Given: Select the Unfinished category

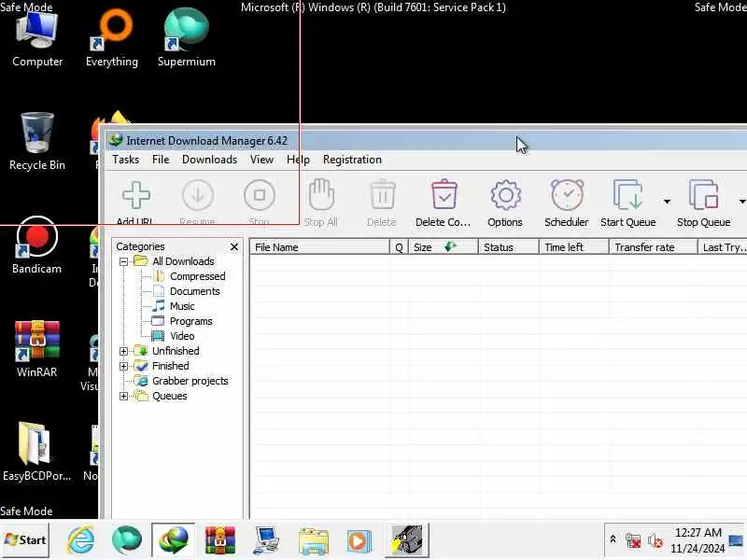Looking at the screenshot, I should pyautogui.click(x=176, y=351).
